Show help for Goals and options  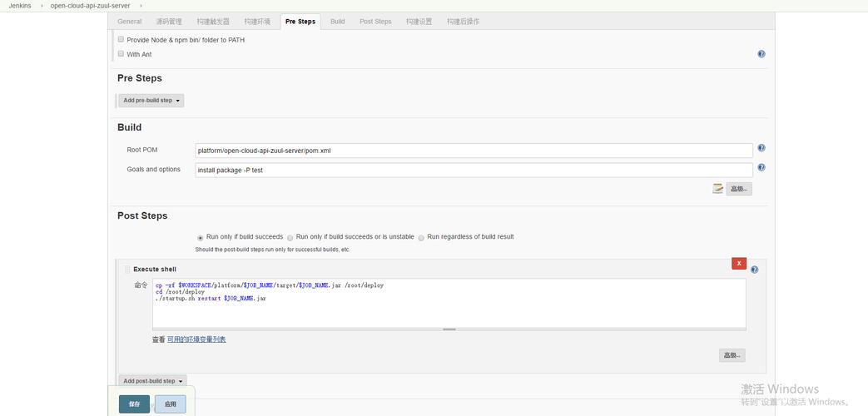coord(761,167)
